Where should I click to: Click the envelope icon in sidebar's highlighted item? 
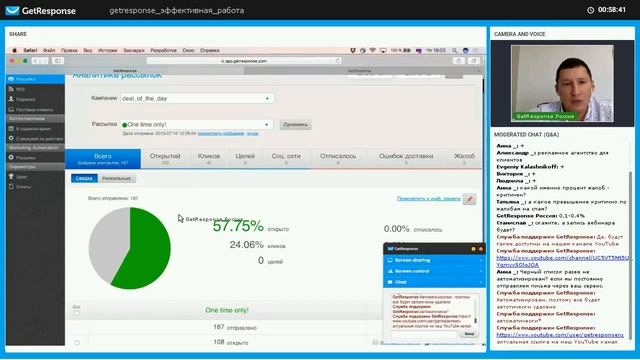[11, 79]
